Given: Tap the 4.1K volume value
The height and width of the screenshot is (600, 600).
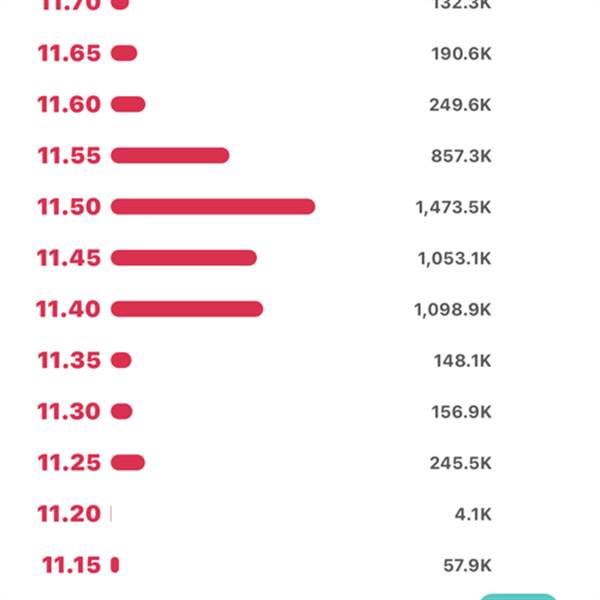Looking at the screenshot, I should (473, 514).
